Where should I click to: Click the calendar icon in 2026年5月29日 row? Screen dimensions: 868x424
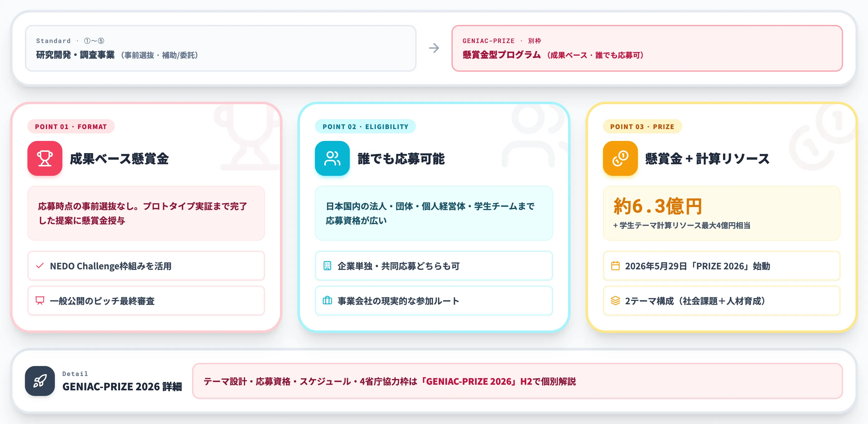pyautogui.click(x=615, y=266)
